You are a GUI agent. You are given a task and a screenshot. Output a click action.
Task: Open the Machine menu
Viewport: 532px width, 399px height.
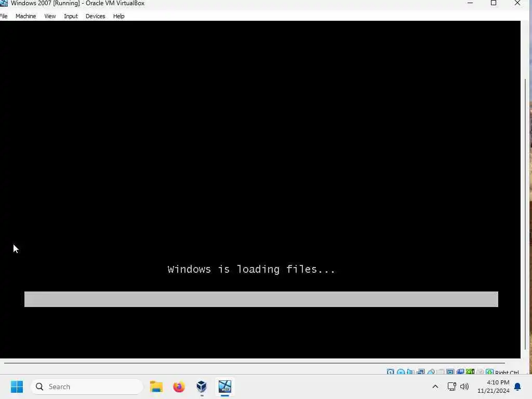coord(26,16)
